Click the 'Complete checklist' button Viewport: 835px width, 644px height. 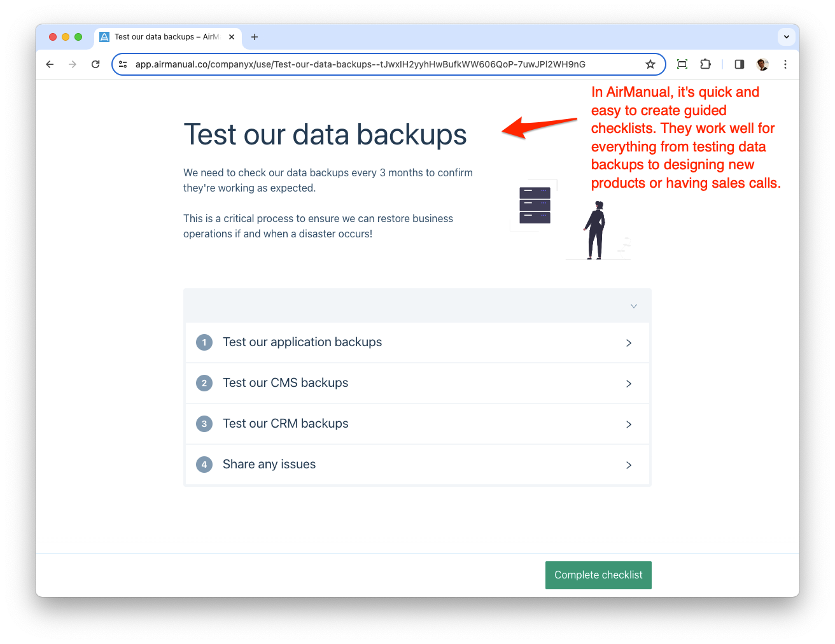point(598,575)
